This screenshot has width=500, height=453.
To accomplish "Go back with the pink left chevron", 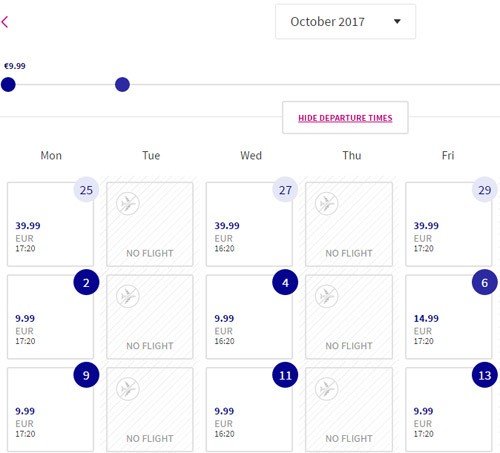I will [5, 22].
